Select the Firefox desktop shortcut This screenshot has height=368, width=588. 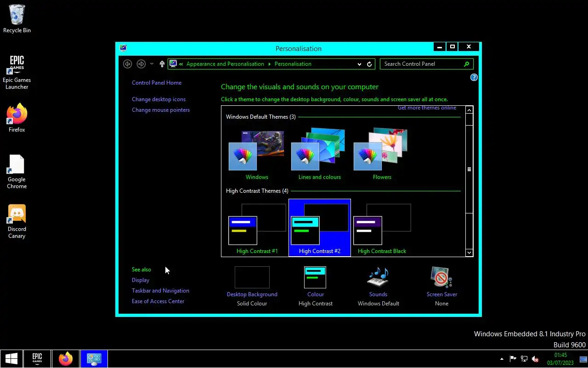click(17, 118)
